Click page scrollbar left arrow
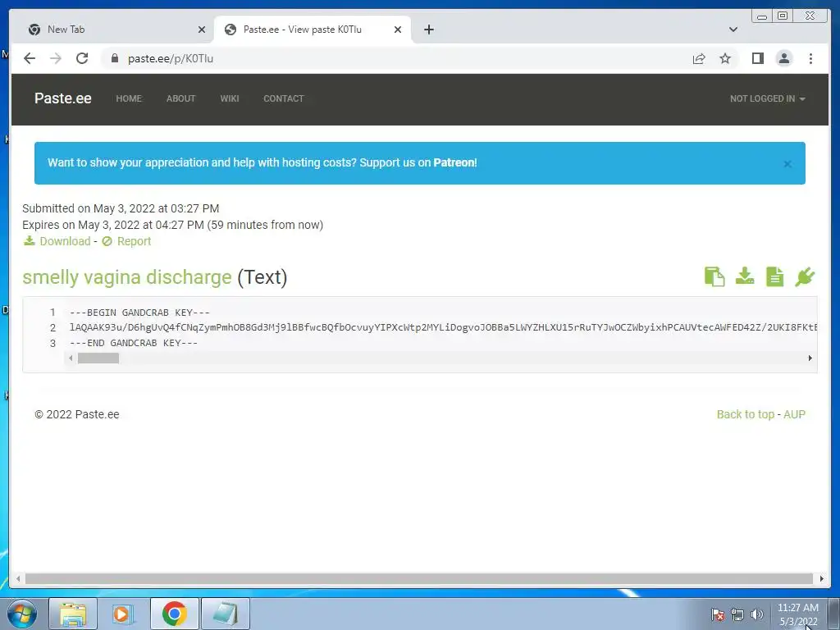The image size is (840, 630). click(x=18, y=578)
